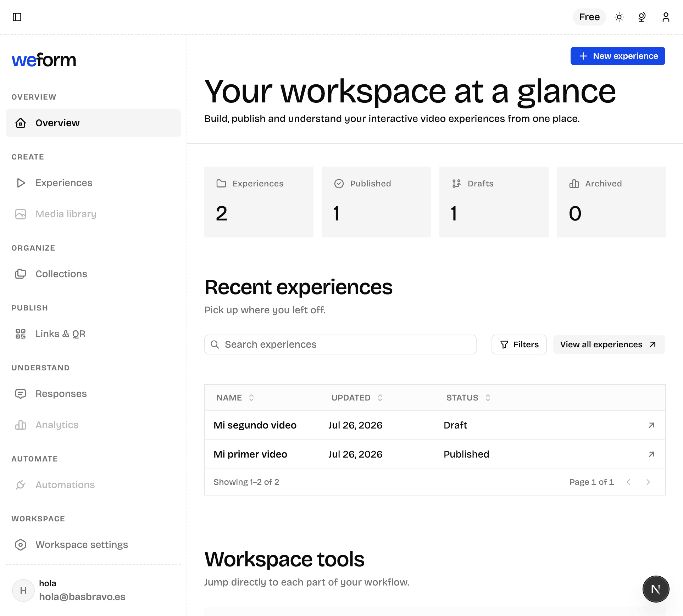This screenshot has height=616, width=683.
Task: Open the Mi primer video row
Action: point(435,454)
